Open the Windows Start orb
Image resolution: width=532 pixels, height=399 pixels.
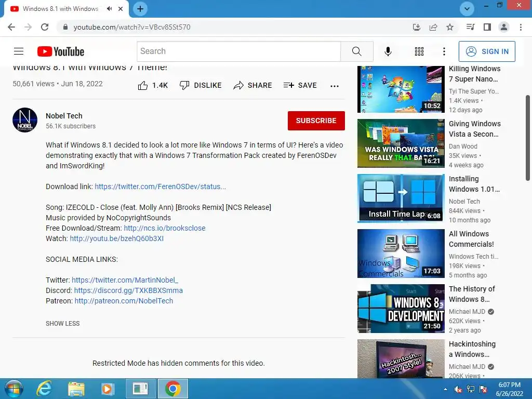pos(14,389)
